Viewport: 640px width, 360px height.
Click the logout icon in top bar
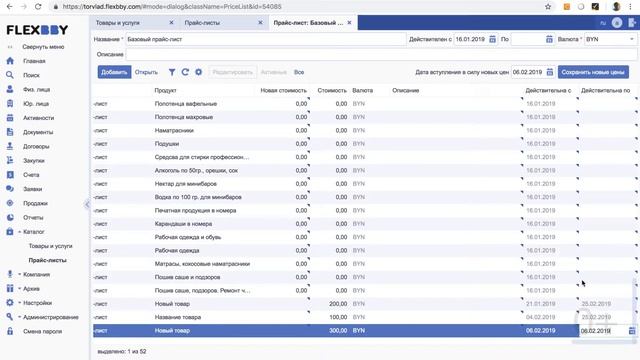click(632, 23)
